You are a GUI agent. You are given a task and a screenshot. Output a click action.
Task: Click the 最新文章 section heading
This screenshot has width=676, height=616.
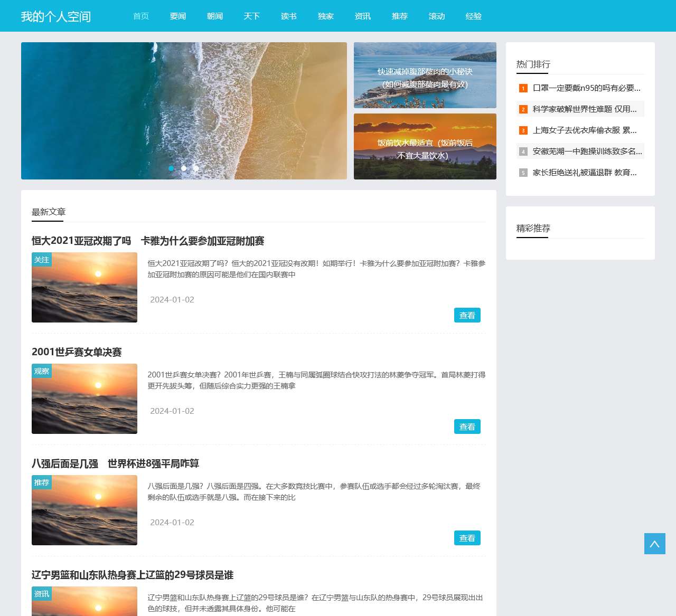(49, 212)
